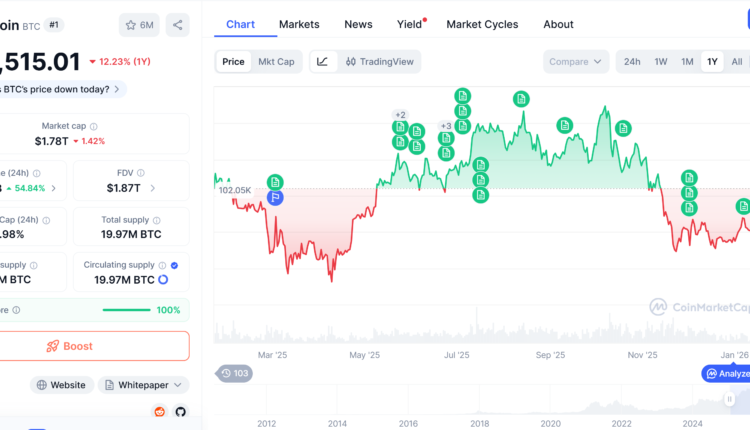
Task: Click the star watchlist button showing 6M
Action: click(140, 25)
